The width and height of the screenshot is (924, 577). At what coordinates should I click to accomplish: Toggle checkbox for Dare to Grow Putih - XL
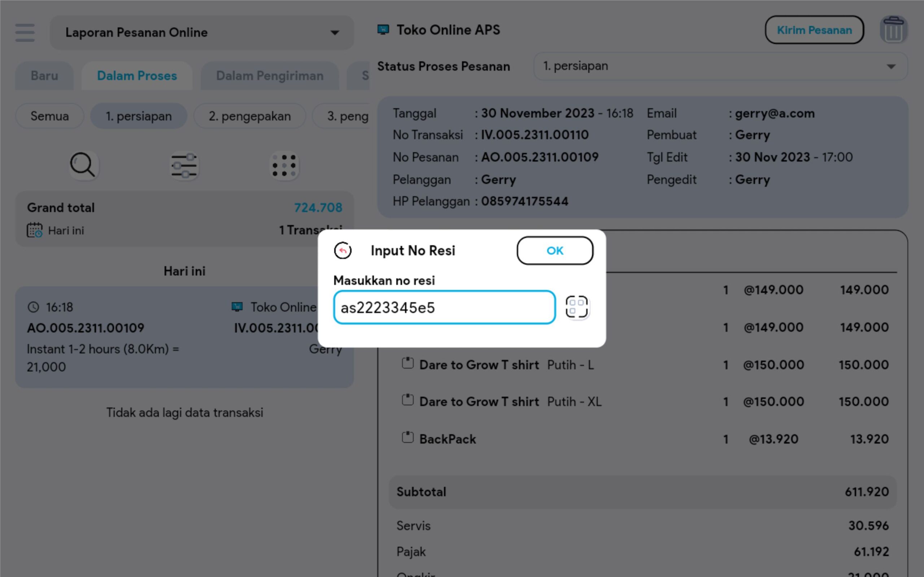tap(407, 400)
